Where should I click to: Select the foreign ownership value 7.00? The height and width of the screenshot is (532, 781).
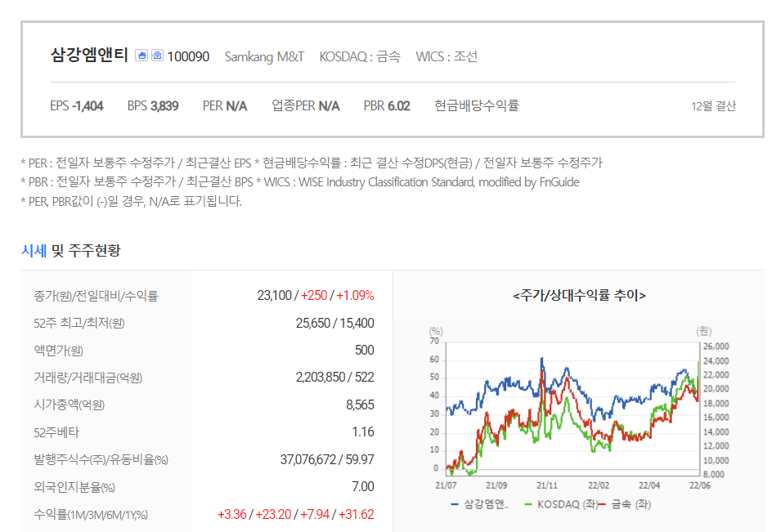(x=363, y=486)
